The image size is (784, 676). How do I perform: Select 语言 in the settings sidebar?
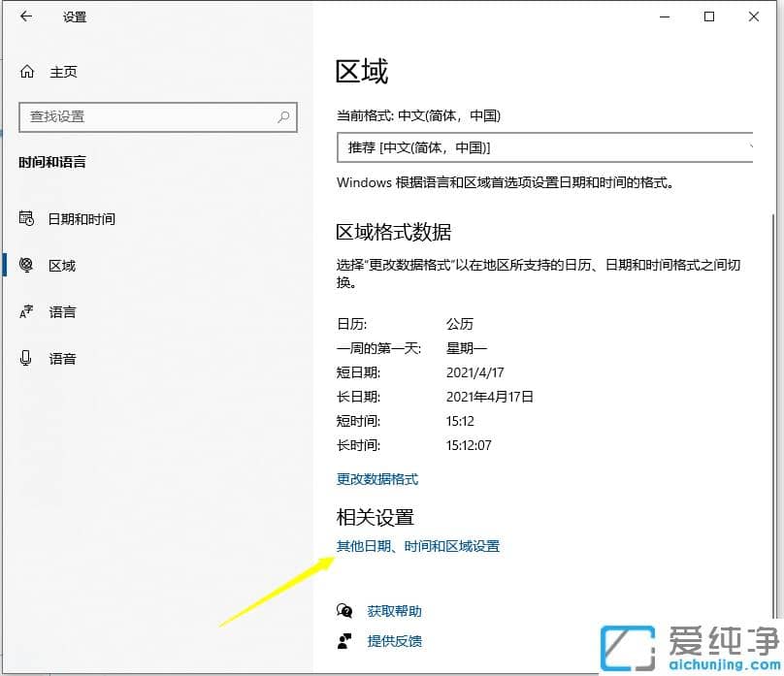pyautogui.click(x=61, y=311)
